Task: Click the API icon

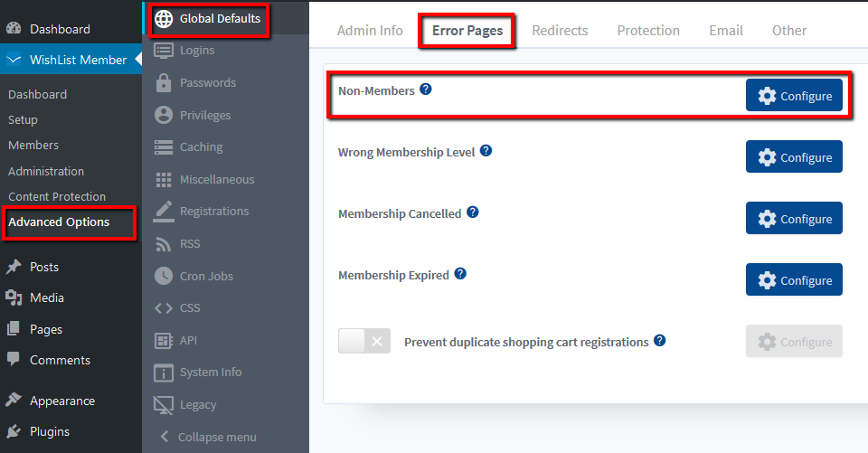Action: [x=164, y=341]
